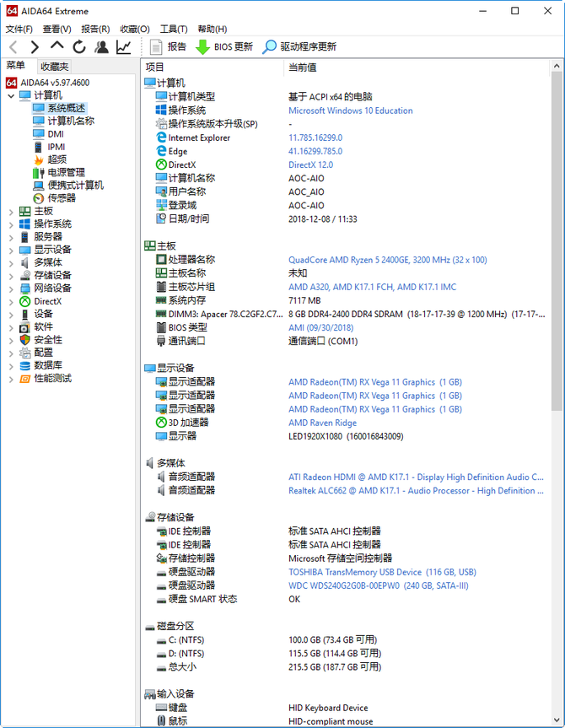
Task: Open AMD A320 chipset link
Action: 373,287
